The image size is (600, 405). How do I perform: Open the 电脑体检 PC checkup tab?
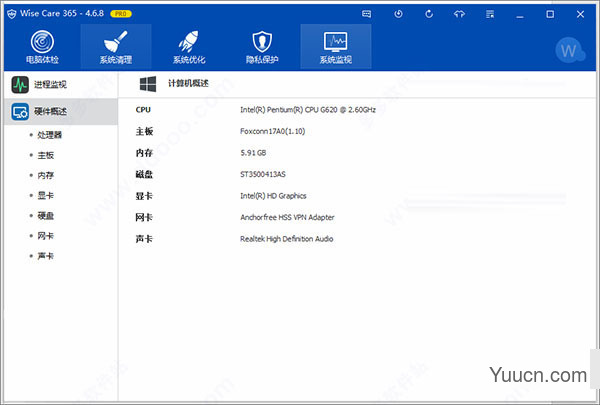pos(42,47)
